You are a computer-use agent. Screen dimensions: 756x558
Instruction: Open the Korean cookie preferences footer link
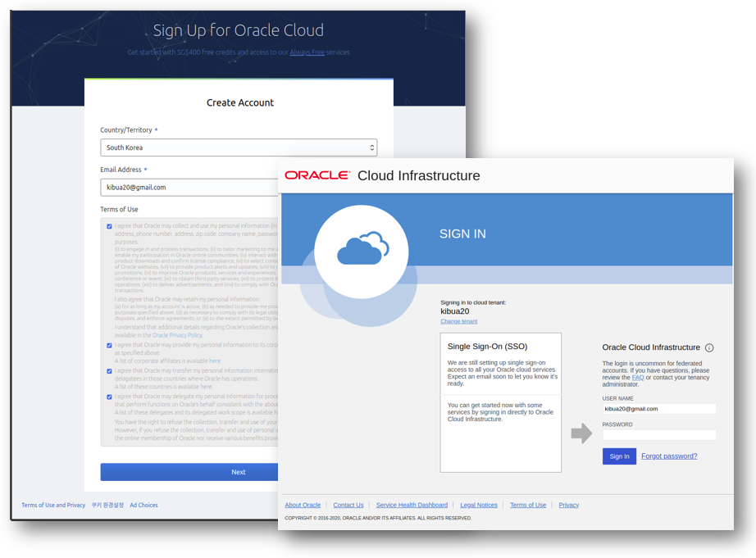coord(107,505)
